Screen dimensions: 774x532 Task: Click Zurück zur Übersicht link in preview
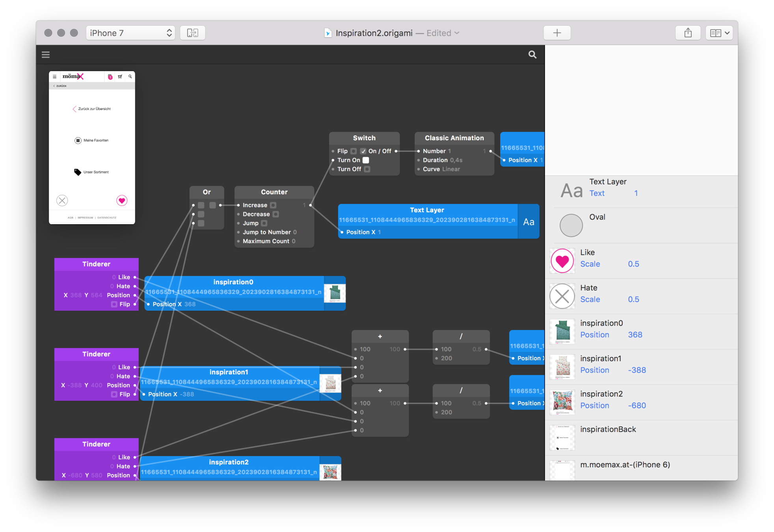tap(94, 109)
